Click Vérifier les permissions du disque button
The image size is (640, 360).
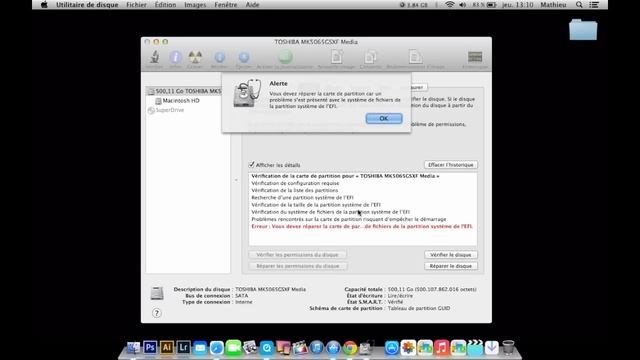pyautogui.click(x=298, y=255)
